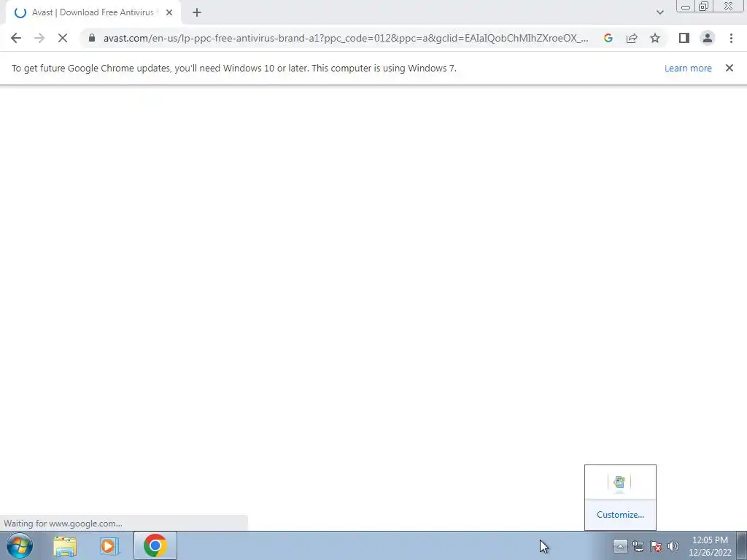Click the Chrome taskbar icon
Viewport: 747px width, 560px height.
[155, 545]
